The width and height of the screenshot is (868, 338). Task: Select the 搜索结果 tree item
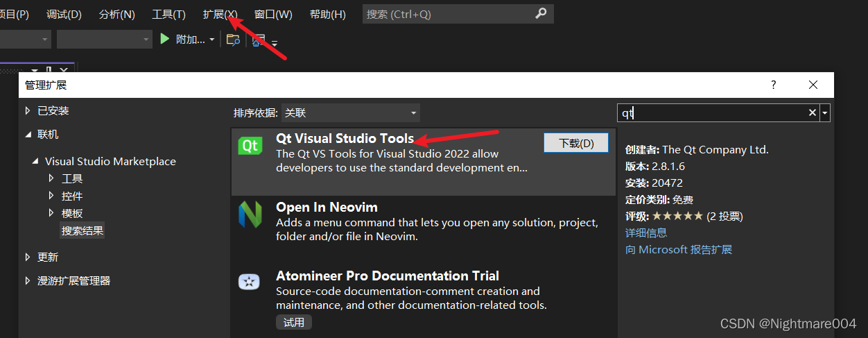click(83, 230)
